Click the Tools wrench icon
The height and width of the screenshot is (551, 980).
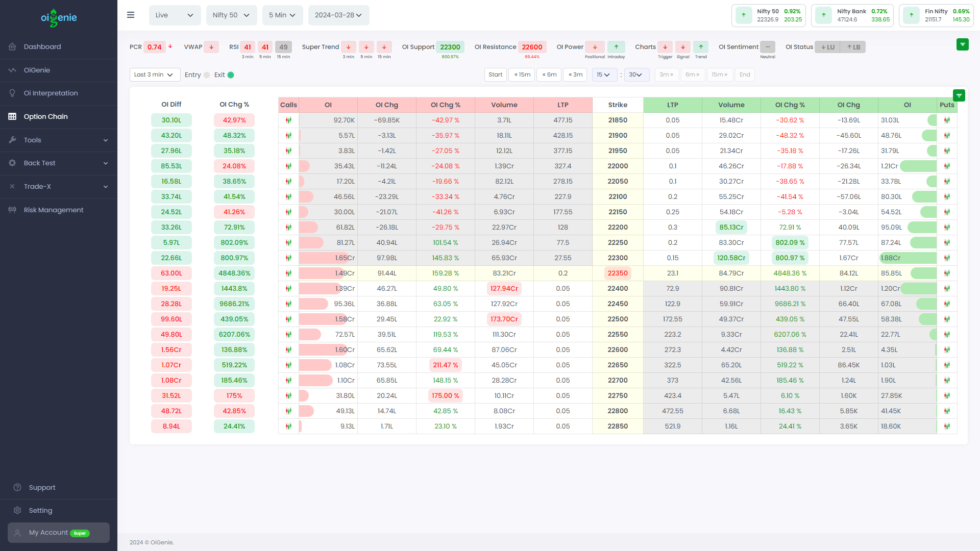(x=12, y=140)
